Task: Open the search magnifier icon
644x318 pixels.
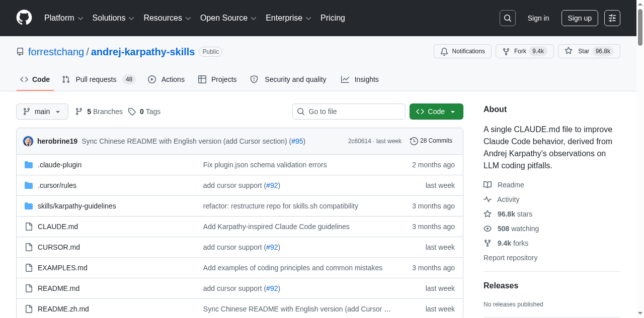Action: pos(507,18)
